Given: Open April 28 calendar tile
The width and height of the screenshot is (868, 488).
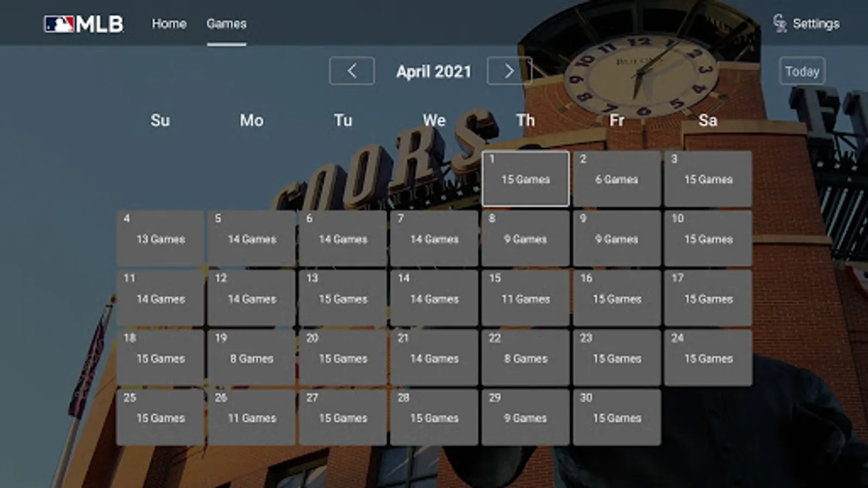Looking at the screenshot, I should coord(434,418).
